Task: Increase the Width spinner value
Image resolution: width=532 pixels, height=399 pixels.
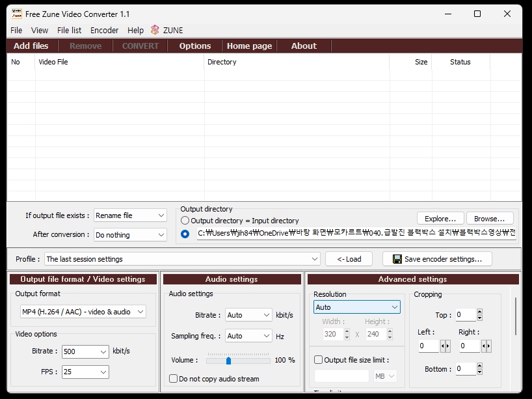Action: coord(347,331)
